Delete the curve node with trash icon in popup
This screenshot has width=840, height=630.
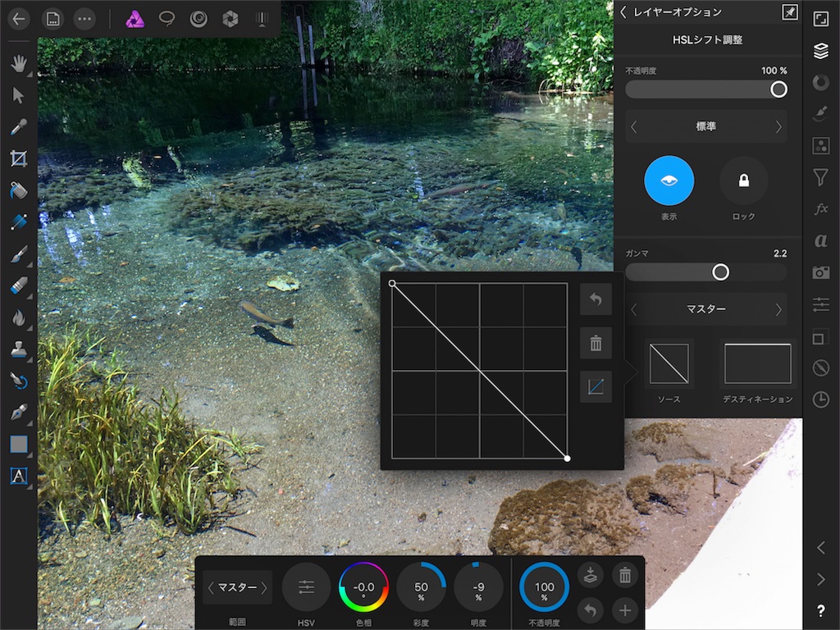point(596,343)
